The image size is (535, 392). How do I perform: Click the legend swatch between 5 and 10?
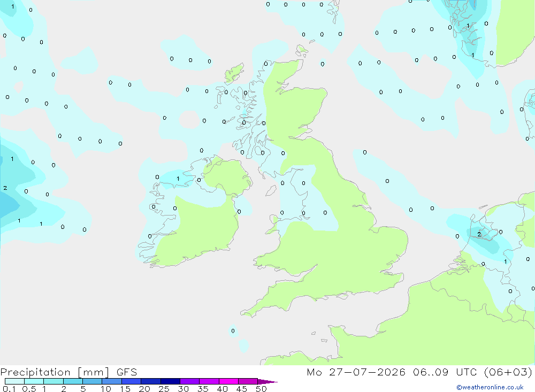pos(93,381)
